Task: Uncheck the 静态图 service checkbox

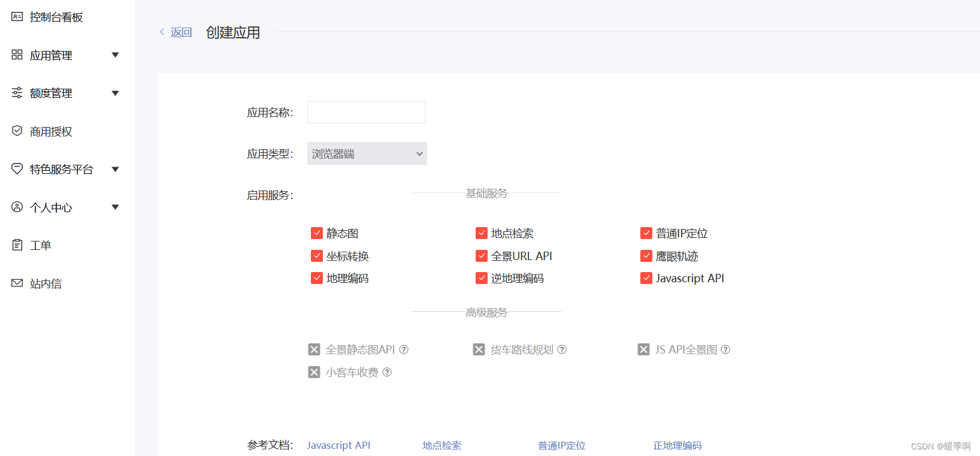Action: 317,233
